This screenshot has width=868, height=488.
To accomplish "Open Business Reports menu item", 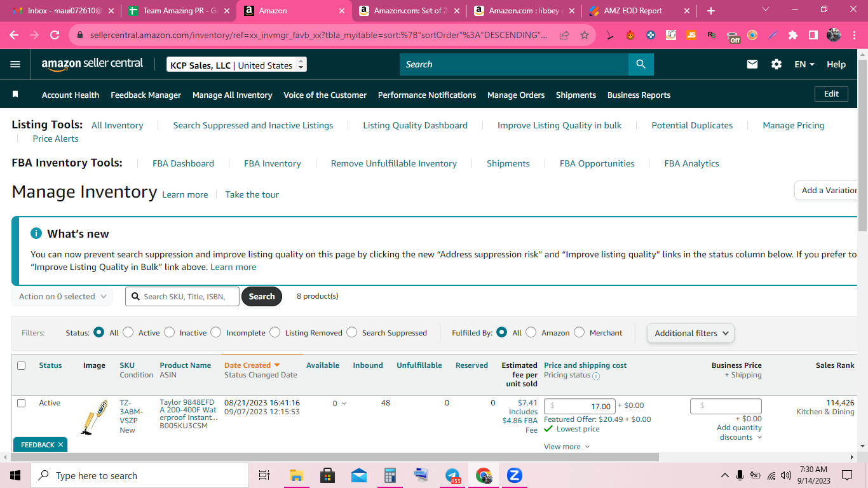I will click(639, 95).
